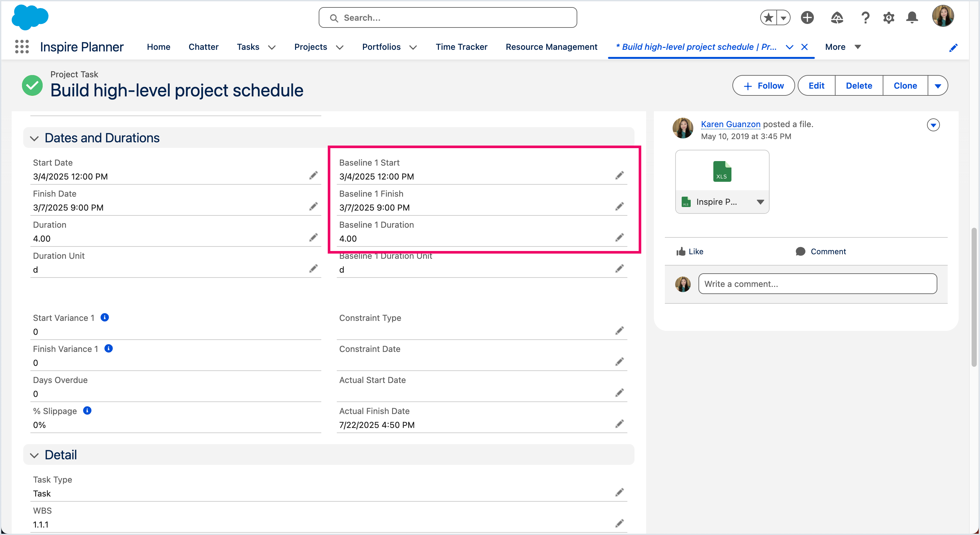Screen dimensions: 980x535
Task: Edit the Baseline 1 Start pencil
Action: coord(619,175)
